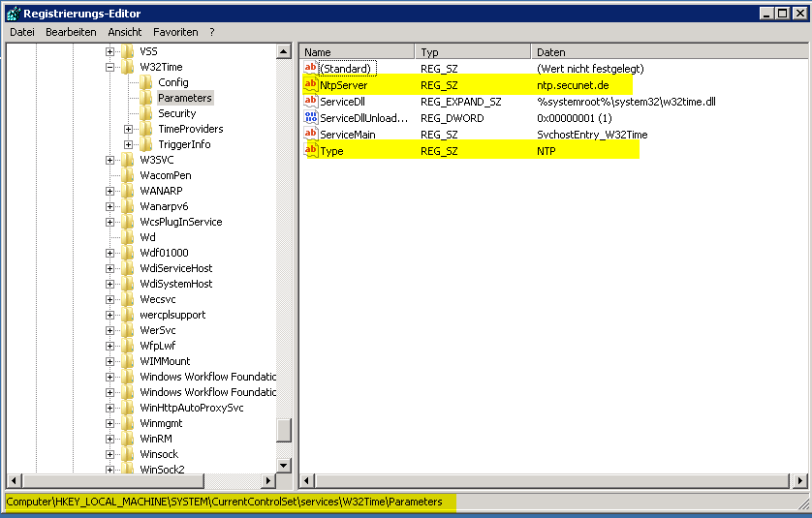Sort values by the Name column header
The height and width of the screenshot is (518, 812).
click(357, 52)
